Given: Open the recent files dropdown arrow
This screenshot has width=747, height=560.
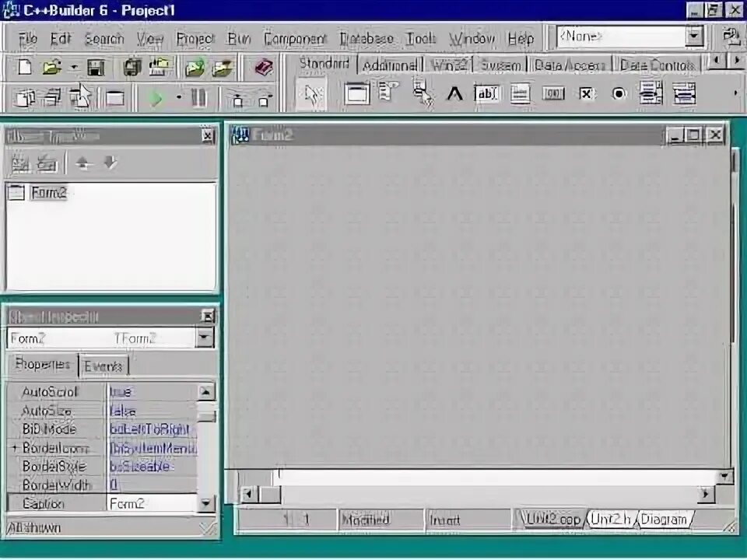Looking at the screenshot, I should tap(74, 67).
